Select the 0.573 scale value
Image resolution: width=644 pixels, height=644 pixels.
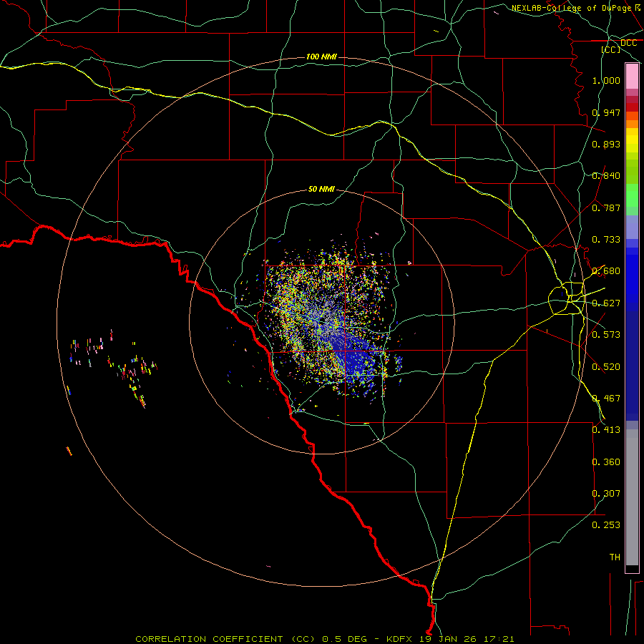[606, 335]
